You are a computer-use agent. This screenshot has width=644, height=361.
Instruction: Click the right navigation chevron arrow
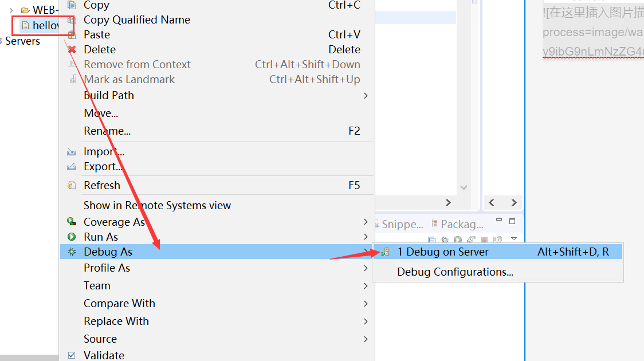[x=514, y=202]
